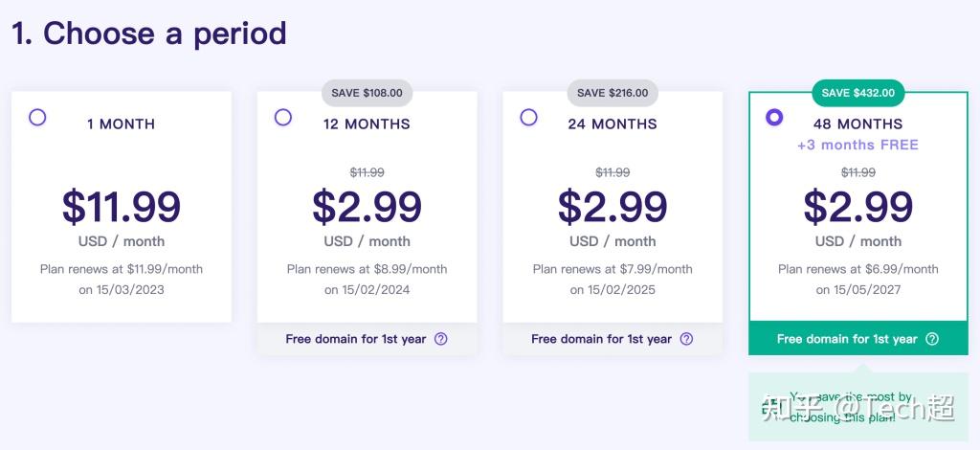Click the $2.99 price in 24 months card
980x450 pixels.
click(x=612, y=206)
